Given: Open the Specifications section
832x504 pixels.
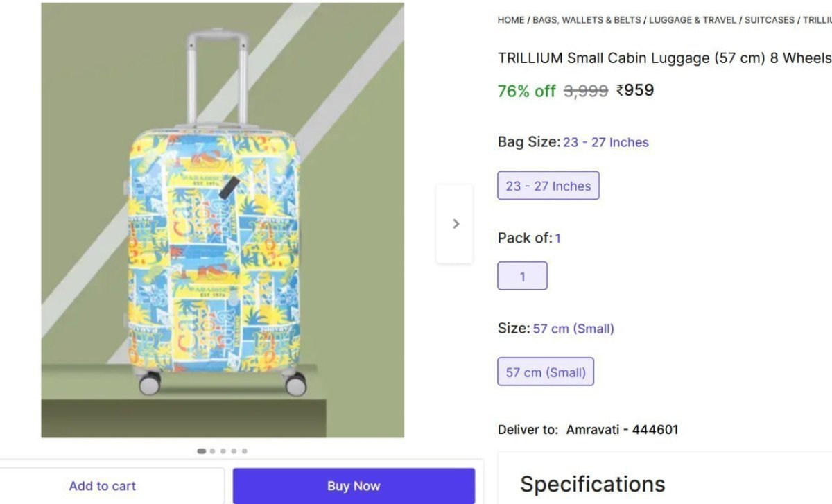Looking at the screenshot, I should 593,483.
